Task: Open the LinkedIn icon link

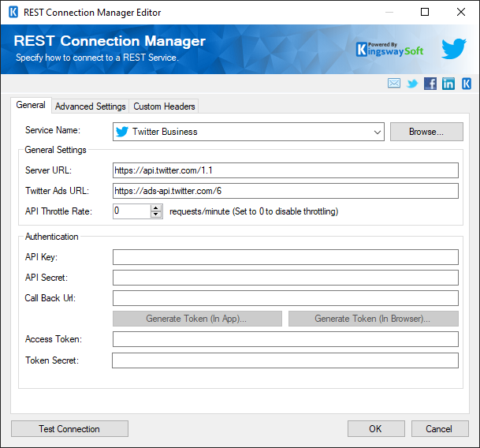Action: click(x=448, y=84)
